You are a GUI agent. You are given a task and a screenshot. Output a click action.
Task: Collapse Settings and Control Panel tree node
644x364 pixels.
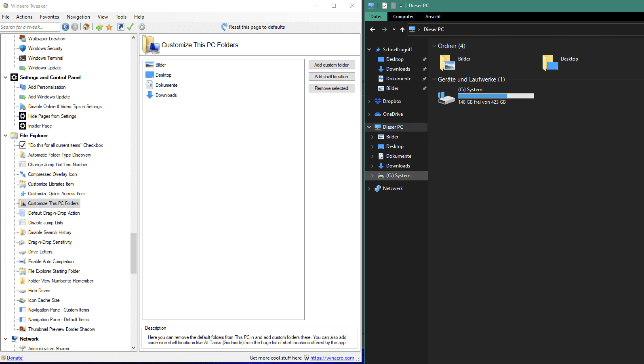tap(5, 77)
